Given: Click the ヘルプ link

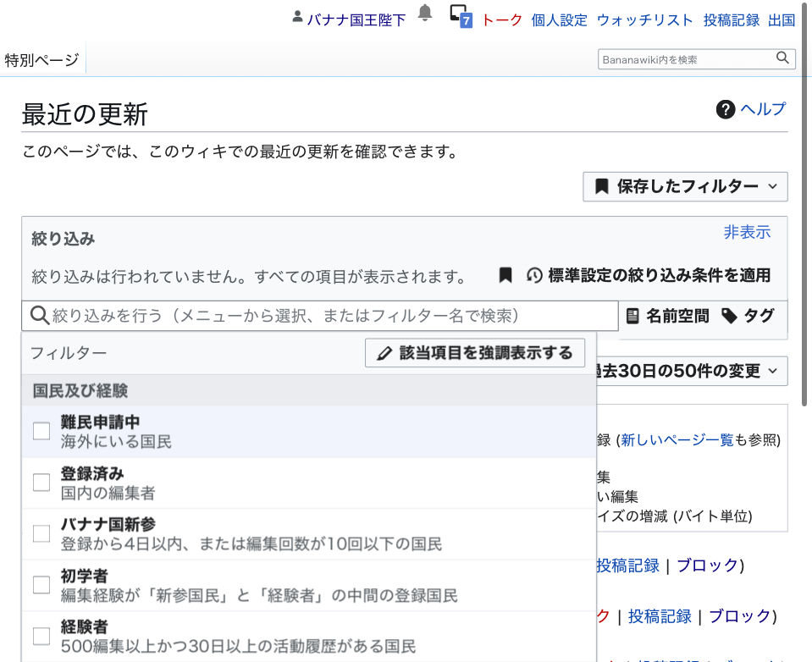Looking at the screenshot, I should [763, 109].
